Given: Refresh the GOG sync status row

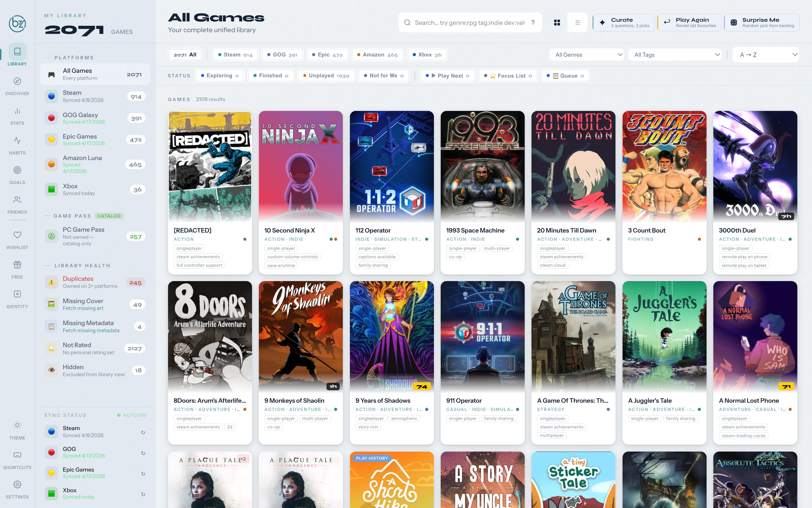Looking at the screenshot, I should coord(143,453).
